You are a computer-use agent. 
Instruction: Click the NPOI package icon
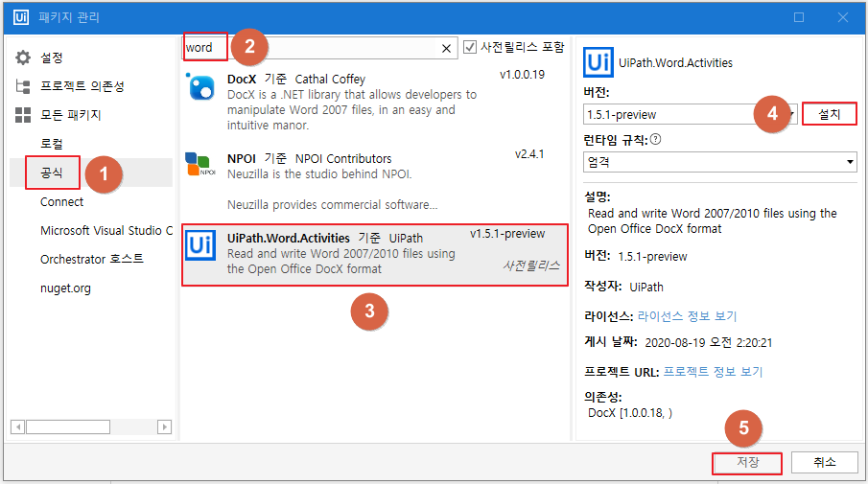(199, 164)
